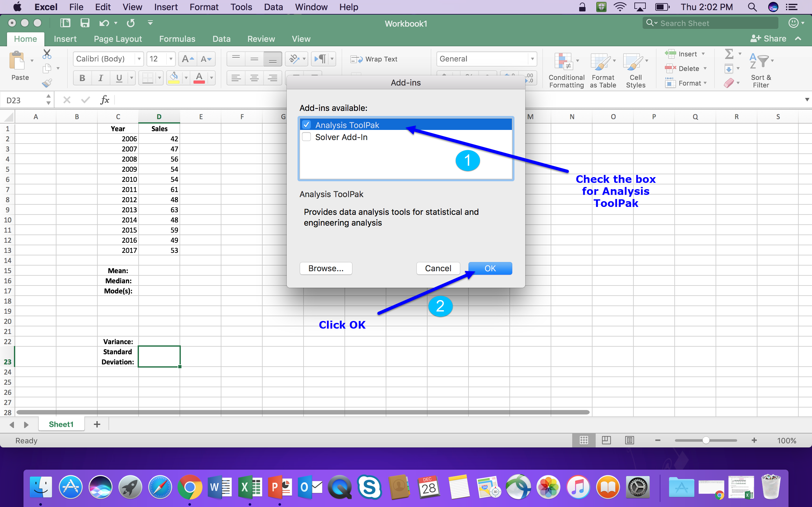The image size is (812, 507).
Task: Open Conditional Formatting icon
Action: [x=564, y=62]
